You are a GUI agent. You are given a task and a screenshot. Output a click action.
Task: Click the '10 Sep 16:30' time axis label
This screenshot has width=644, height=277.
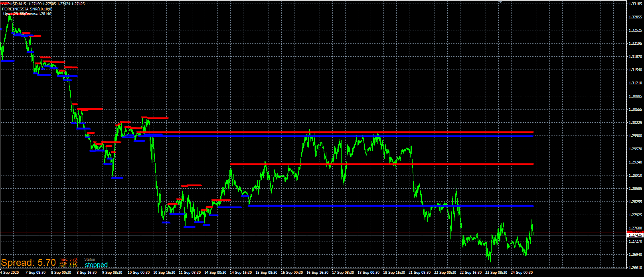click(164, 273)
